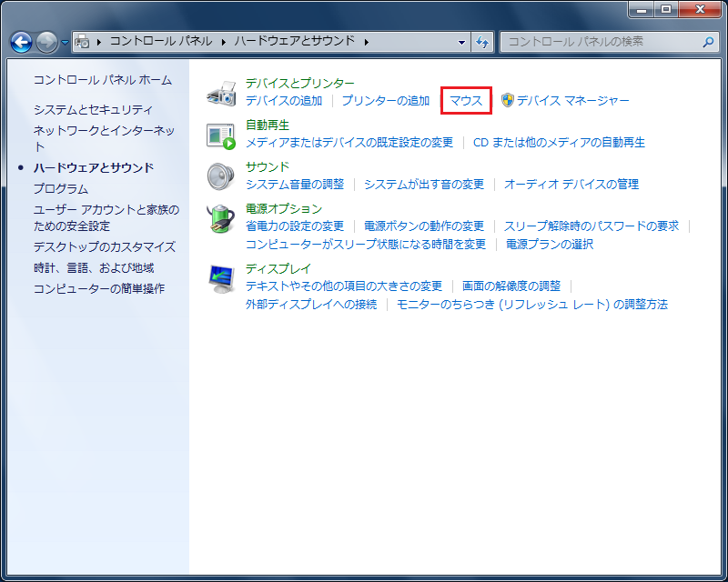Screen dimensions: 728x582
Task: Select コントロール パネル in the address breadcrumb
Action: [x=160, y=42]
